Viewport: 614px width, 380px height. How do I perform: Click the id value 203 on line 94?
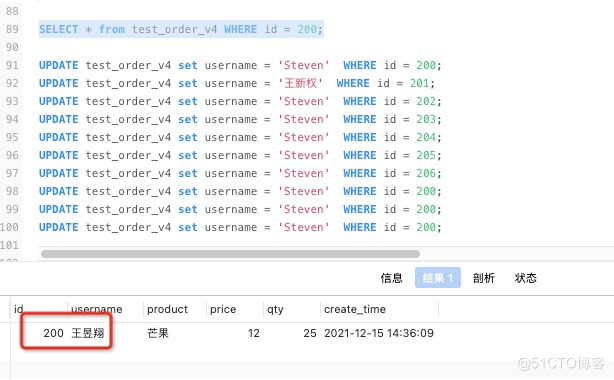coord(426,119)
